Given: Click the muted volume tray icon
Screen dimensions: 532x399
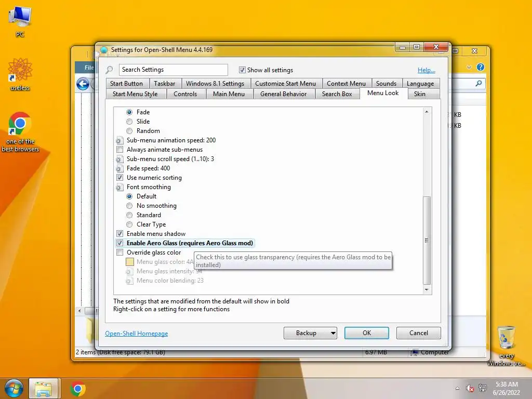Looking at the screenshot, I should coord(470,388).
